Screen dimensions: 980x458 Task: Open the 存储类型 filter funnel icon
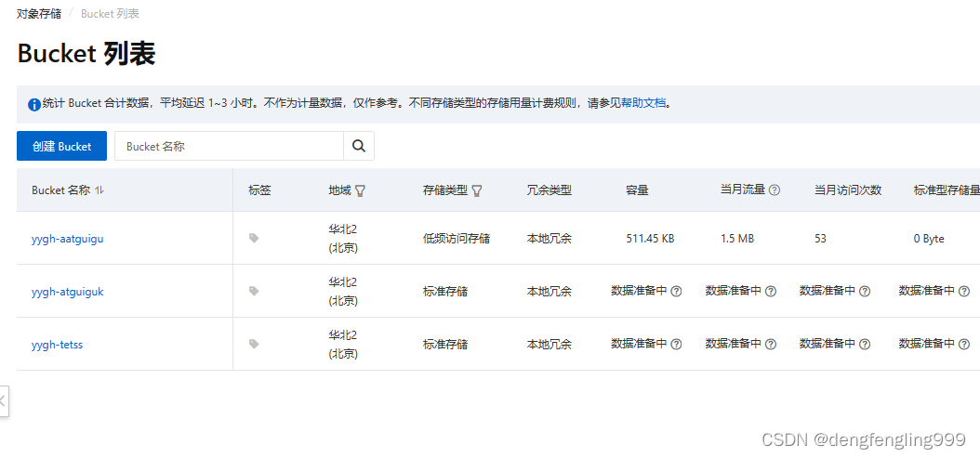(x=477, y=191)
